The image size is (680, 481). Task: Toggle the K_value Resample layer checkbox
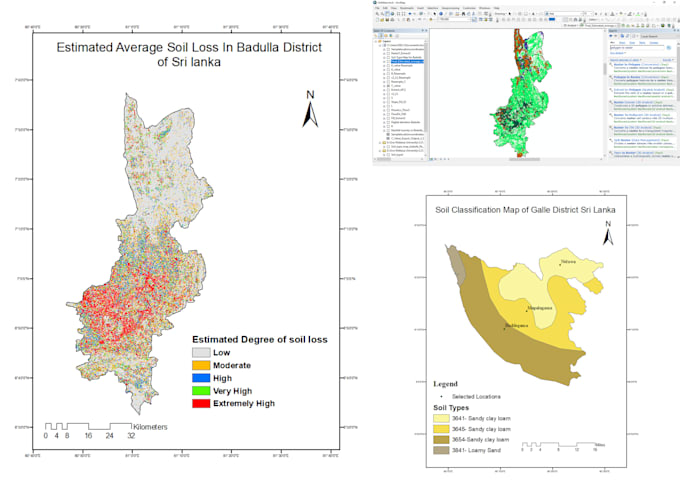(388, 65)
